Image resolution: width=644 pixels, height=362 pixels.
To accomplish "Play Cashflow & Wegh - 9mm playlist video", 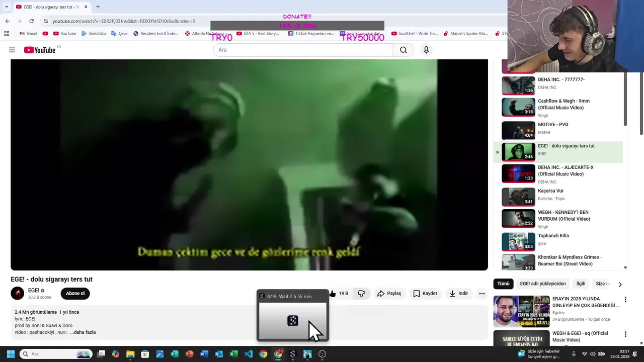I will tap(558, 107).
